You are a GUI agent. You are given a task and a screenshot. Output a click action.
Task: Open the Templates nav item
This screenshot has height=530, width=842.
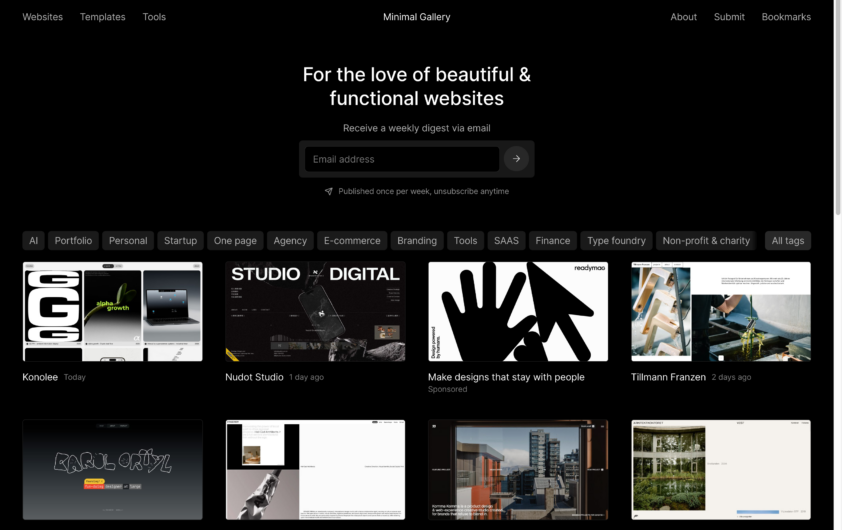pos(103,17)
